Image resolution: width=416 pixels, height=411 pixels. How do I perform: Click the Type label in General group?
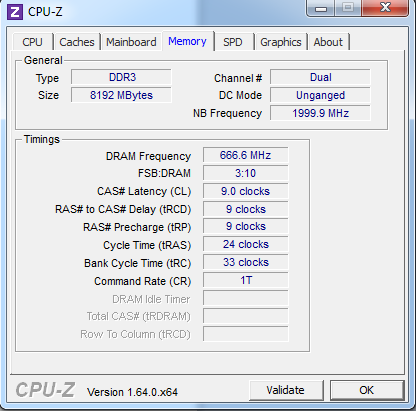[x=47, y=79]
